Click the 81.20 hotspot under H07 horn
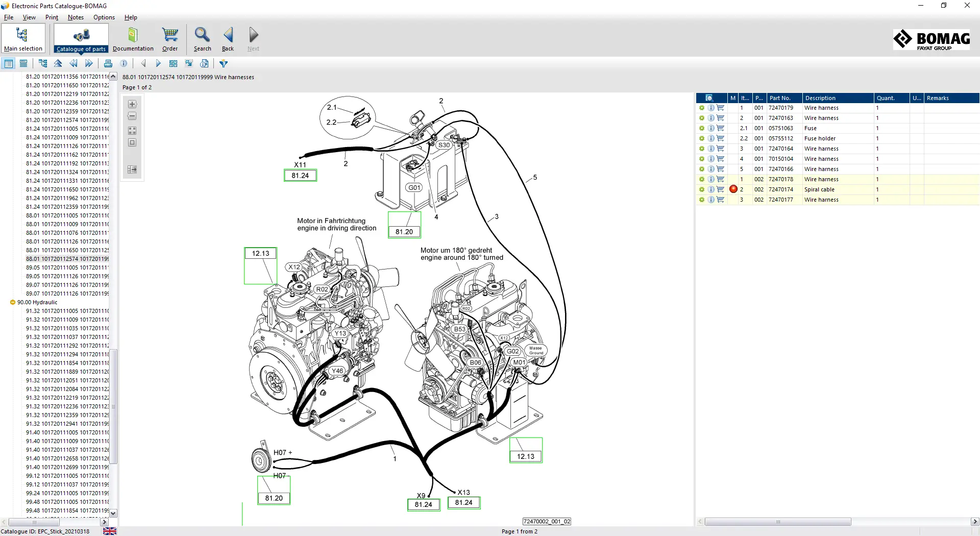 tap(274, 490)
